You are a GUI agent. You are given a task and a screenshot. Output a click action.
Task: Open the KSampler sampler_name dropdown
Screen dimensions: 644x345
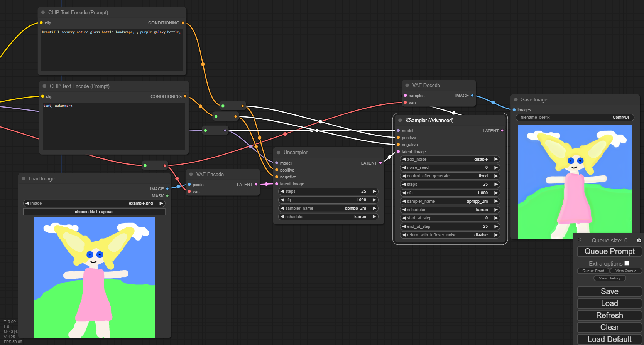point(450,201)
